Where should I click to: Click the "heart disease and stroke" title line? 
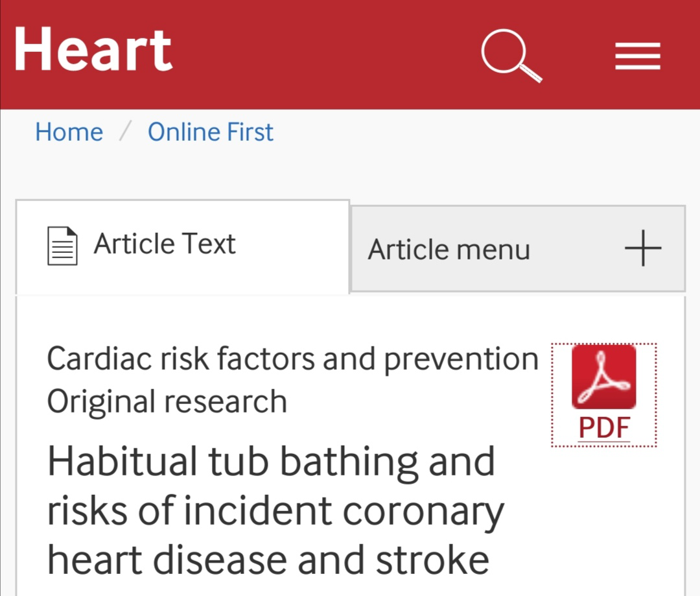pyautogui.click(x=268, y=560)
